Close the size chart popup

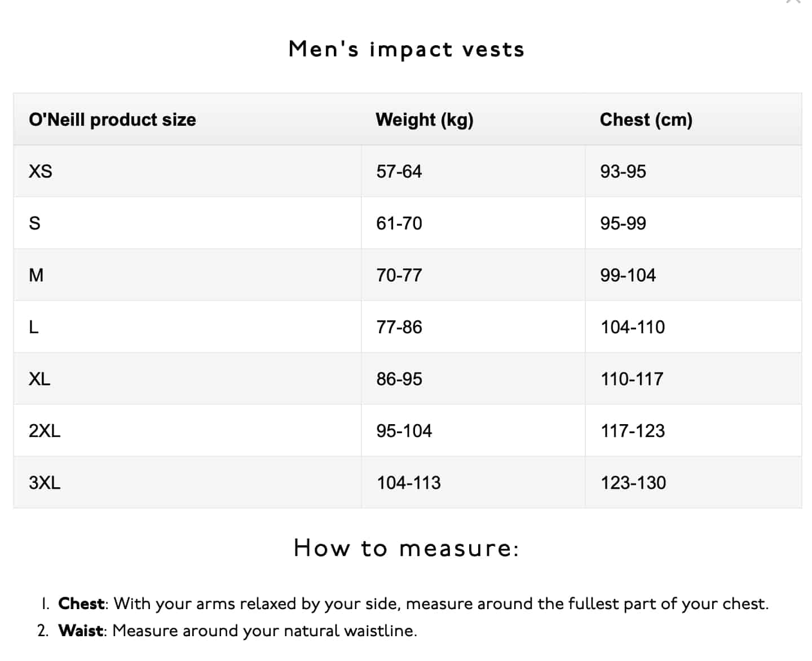click(793, 2)
